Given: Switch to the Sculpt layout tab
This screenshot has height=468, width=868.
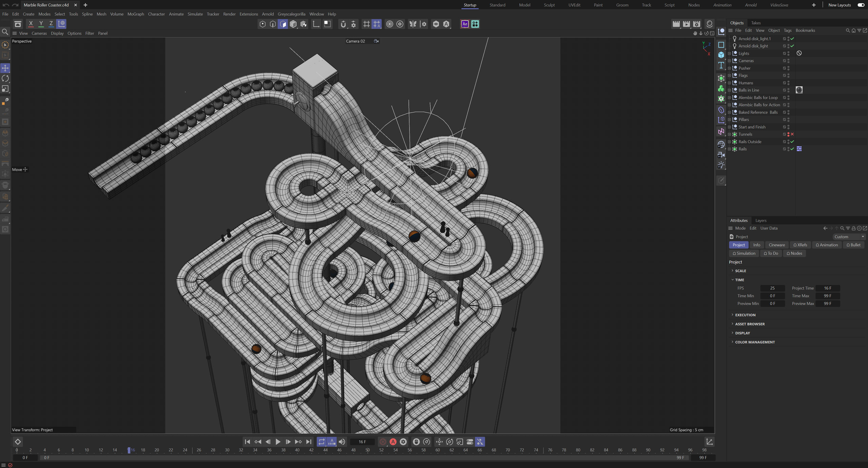Looking at the screenshot, I should (549, 5).
